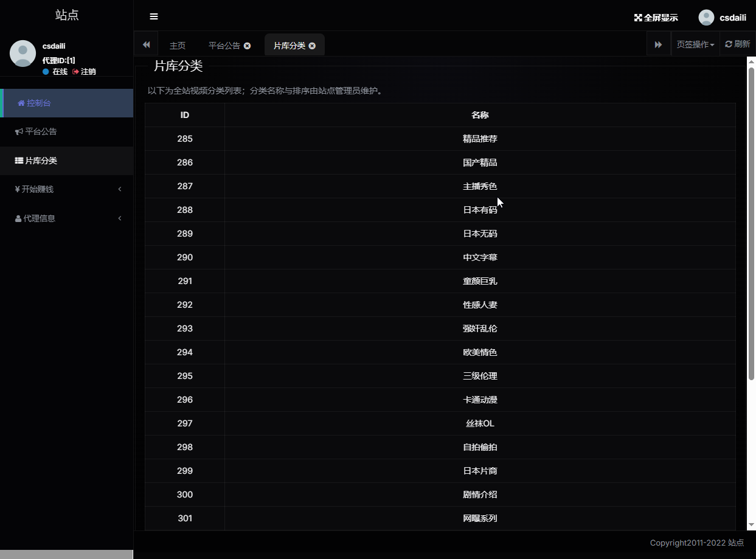Viewport: 756px width, 559px height.
Task: Click the csdaili username in the top bar
Action: [x=733, y=18]
